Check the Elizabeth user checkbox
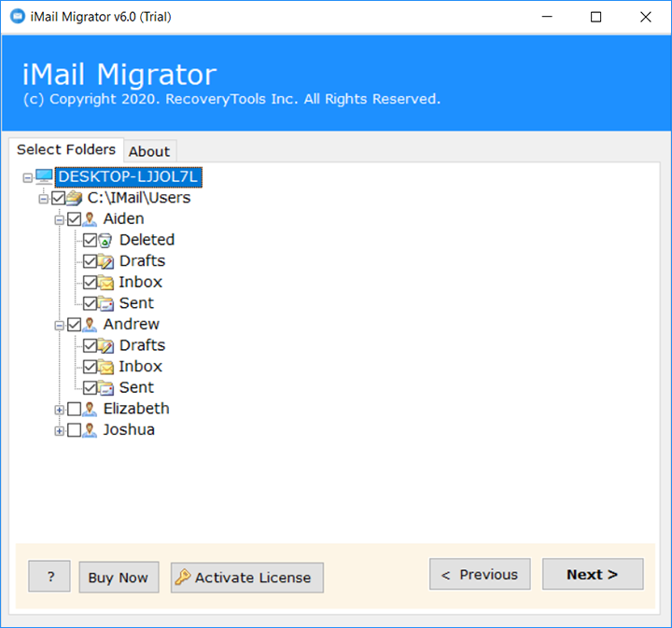Viewport: 672px width, 628px height. [75, 409]
